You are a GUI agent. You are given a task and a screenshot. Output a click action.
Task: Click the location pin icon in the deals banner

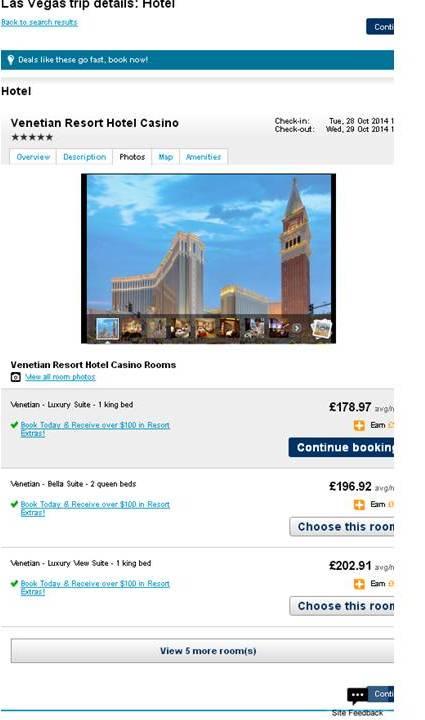click(x=11, y=60)
